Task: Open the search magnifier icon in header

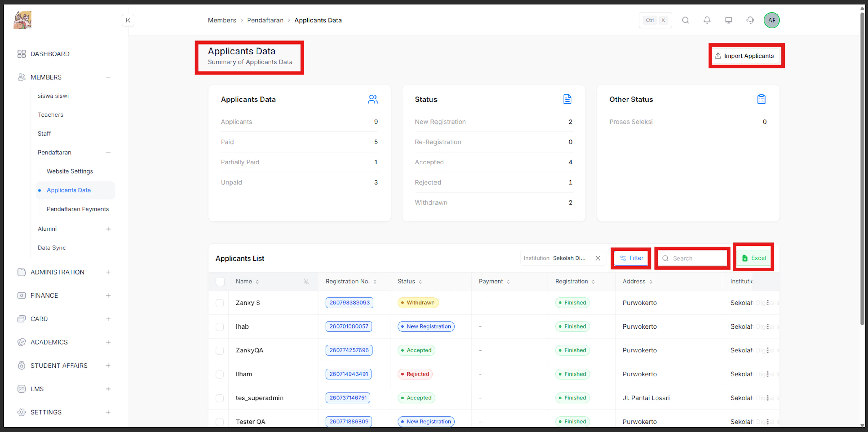Action: coord(685,20)
